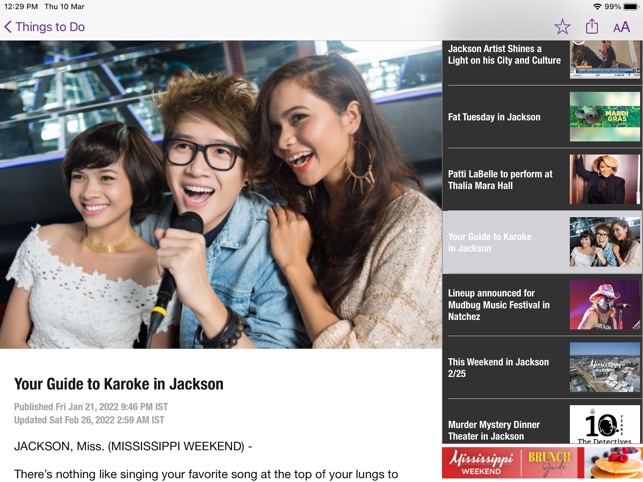Image resolution: width=643 pixels, height=482 pixels.
Task: Select highlighted Your Guide to Karoke item
Action: [542, 242]
